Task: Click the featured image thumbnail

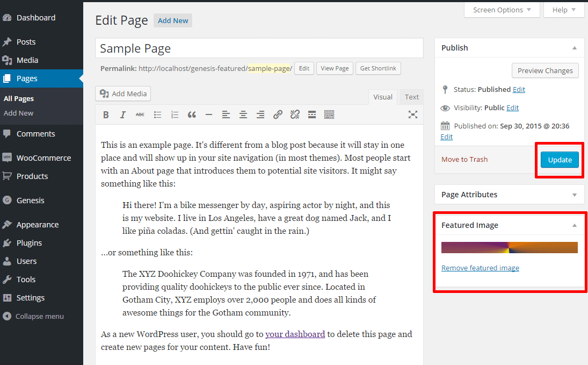Action: tap(509, 247)
